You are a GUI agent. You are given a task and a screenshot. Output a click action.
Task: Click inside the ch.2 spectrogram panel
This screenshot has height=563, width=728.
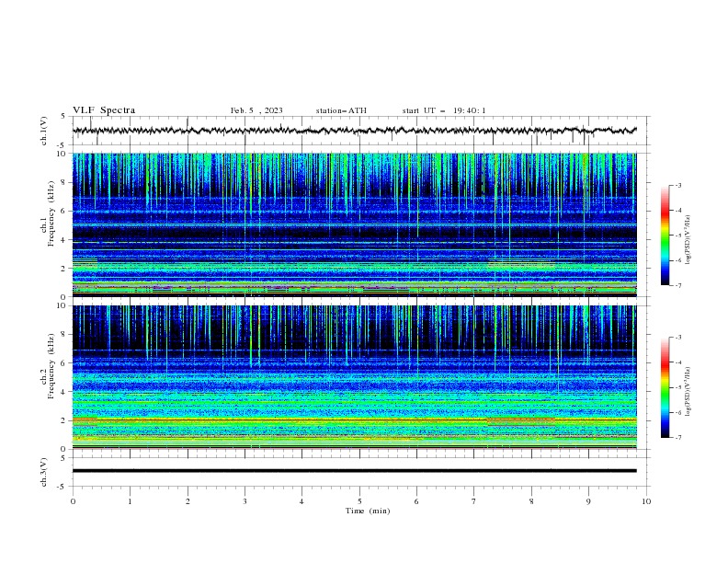point(354,377)
